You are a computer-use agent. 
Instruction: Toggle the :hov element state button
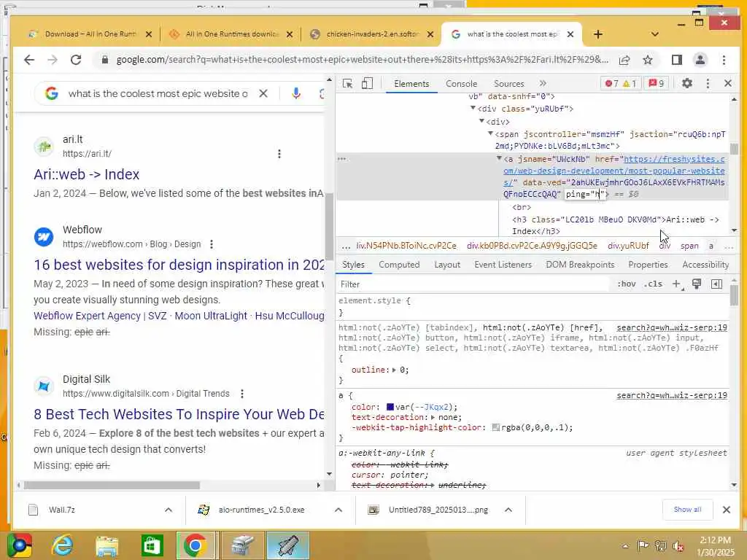(x=626, y=284)
